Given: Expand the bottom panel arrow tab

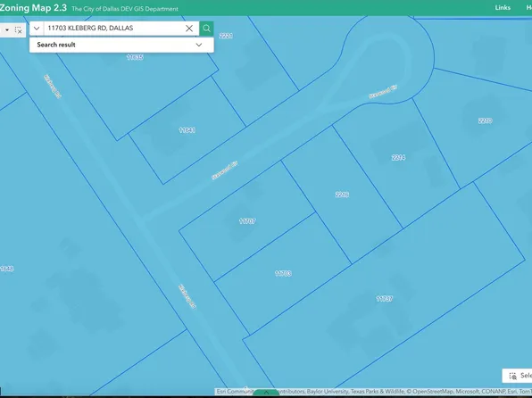Looking at the screenshot, I should tap(266, 393).
